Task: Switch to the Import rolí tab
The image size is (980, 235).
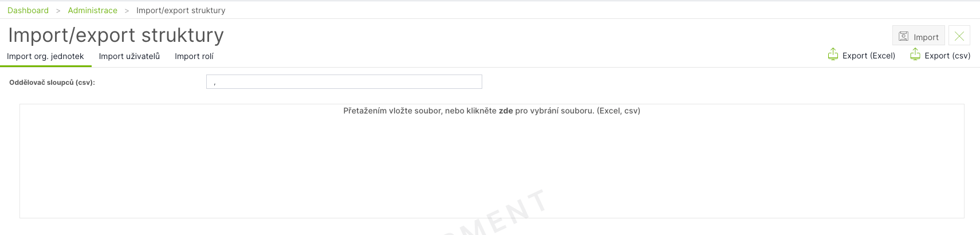Action: point(194,56)
